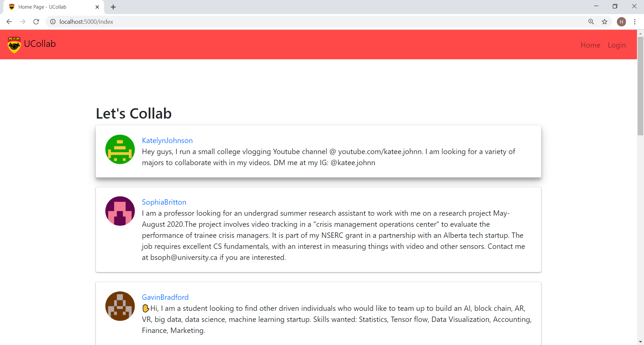The height and width of the screenshot is (345, 644).
Task: Click GavinBradford's brown profile picture
Action: pyautogui.click(x=120, y=306)
